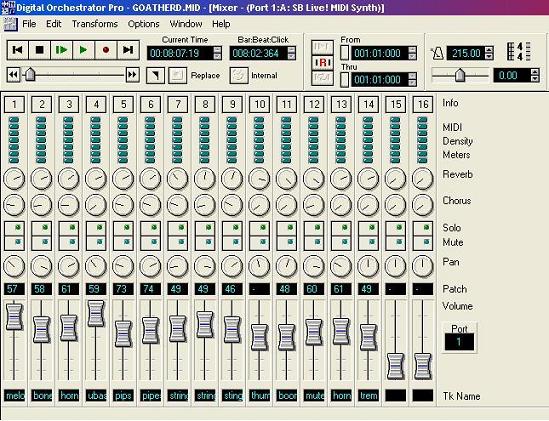Click track 6 patch number 74
The height and width of the screenshot is (421, 549).
(151, 289)
